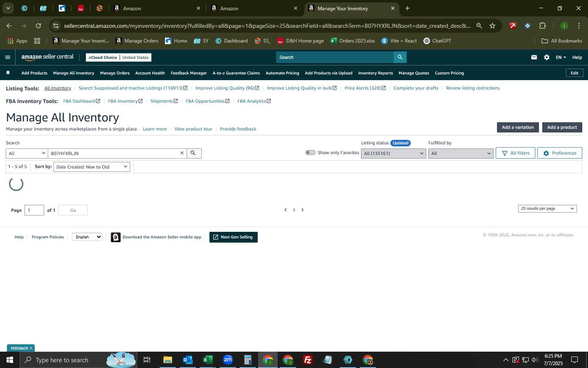Run the inventory search with the magnifier button
Screen dimensions: 588x368
pyautogui.click(x=194, y=153)
